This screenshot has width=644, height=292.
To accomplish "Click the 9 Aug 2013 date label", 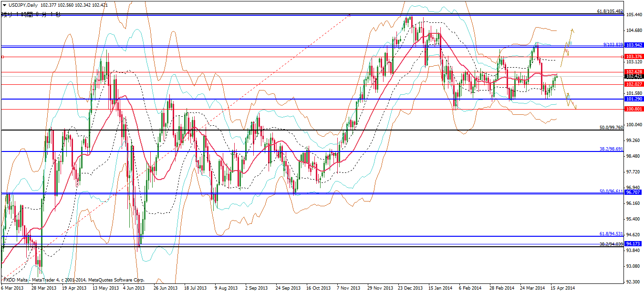I will point(226,288).
